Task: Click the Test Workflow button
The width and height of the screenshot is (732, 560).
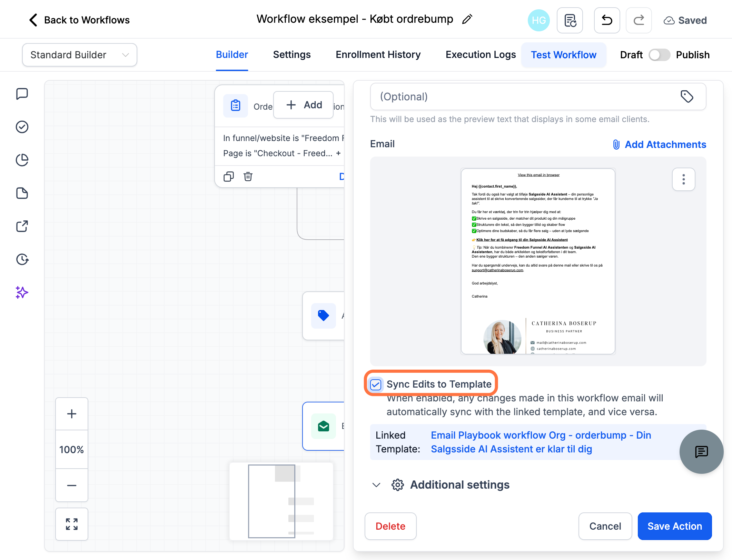Action: coord(564,55)
